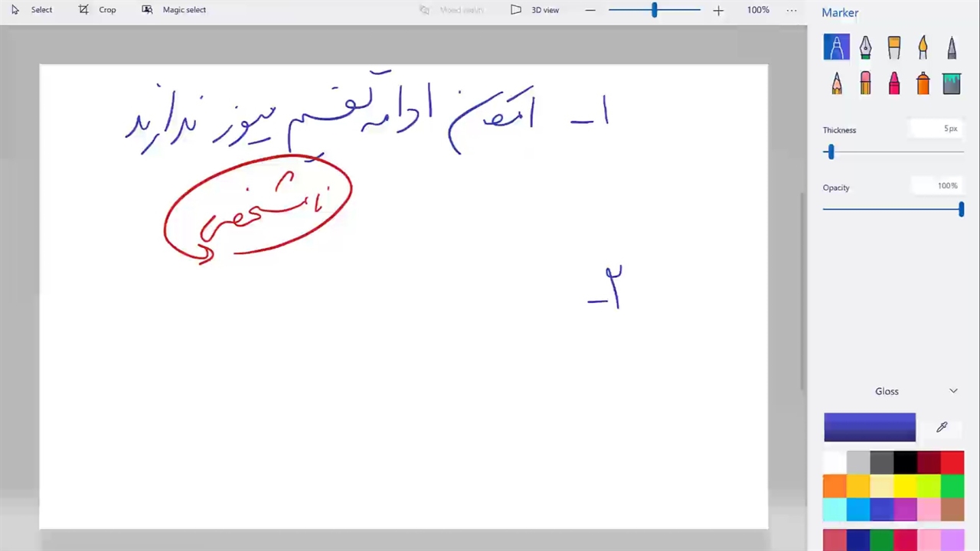This screenshot has width=980, height=551.
Task: Pick the Watercolor brush
Action: (923, 47)
